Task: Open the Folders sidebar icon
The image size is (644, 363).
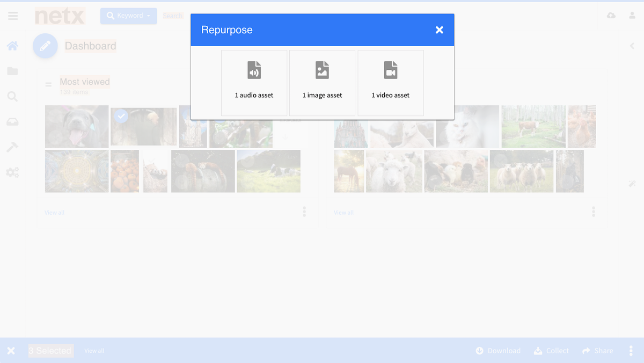Action: [12, 71]
